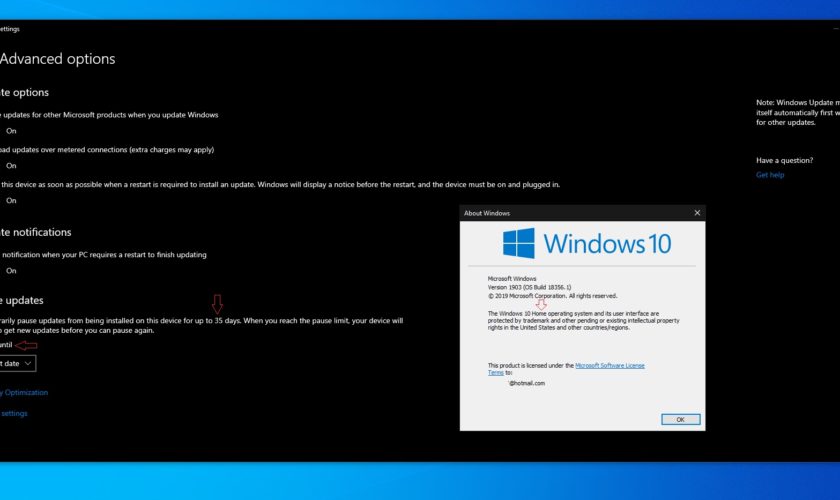Click the About Windows dialog title bar text
840x500 pixels.
point(486,213)
